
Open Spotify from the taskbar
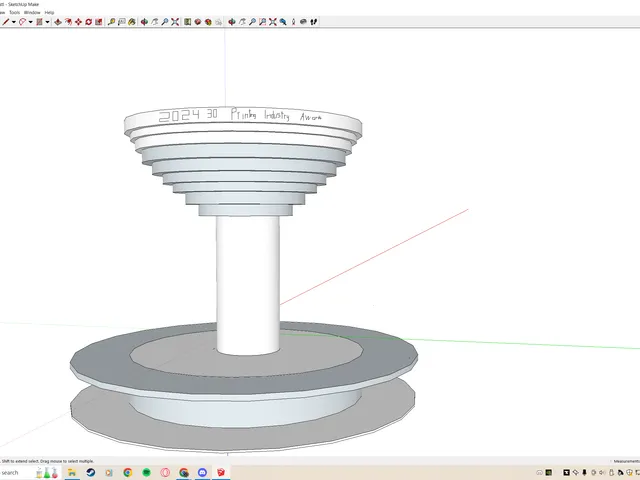coord(146,473)
